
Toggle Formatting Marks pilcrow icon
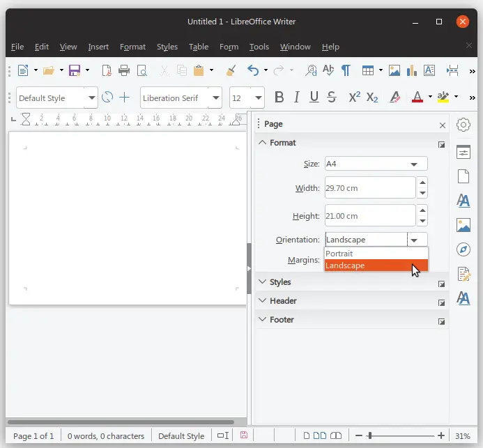tap(346, 70)
